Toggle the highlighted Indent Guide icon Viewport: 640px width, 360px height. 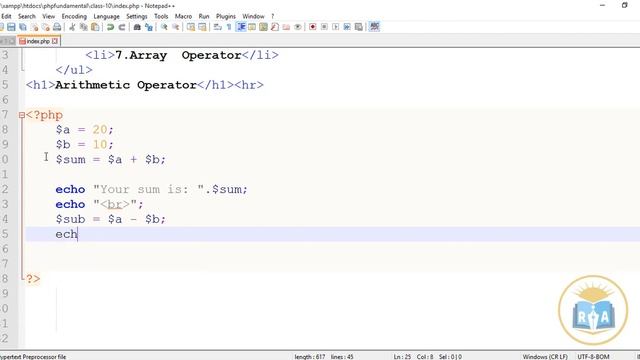[241, 27]
